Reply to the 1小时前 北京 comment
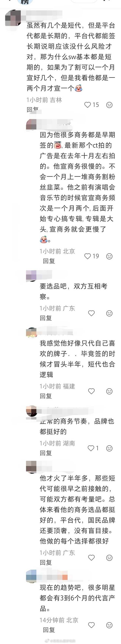This screenshot has width=121, height=644. pos(49,261)
